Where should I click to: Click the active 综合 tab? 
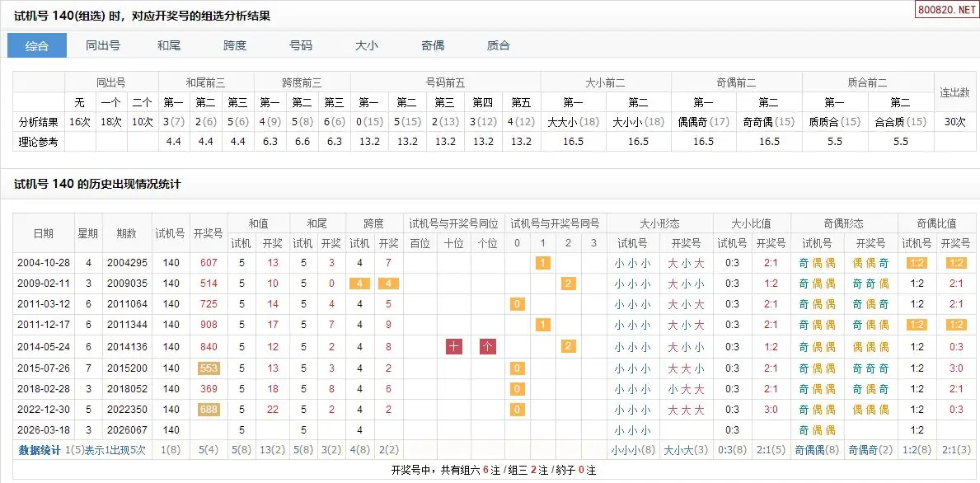pyautogui.click(x=37, y=46)
